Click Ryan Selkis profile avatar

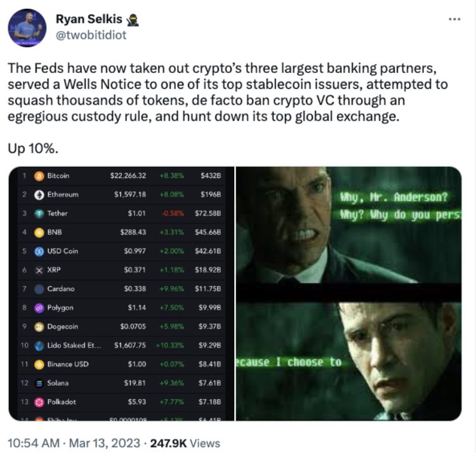coord(26,28)
